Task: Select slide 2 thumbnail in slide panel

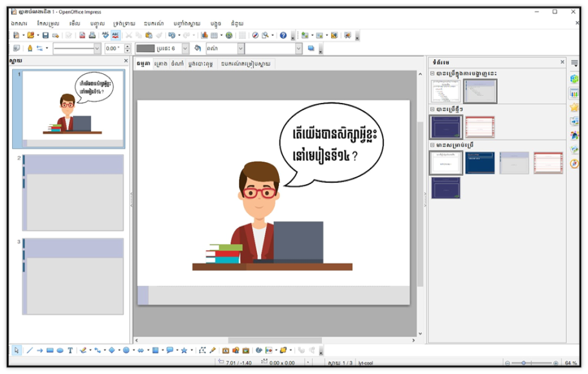Action: tap(73, 192)
